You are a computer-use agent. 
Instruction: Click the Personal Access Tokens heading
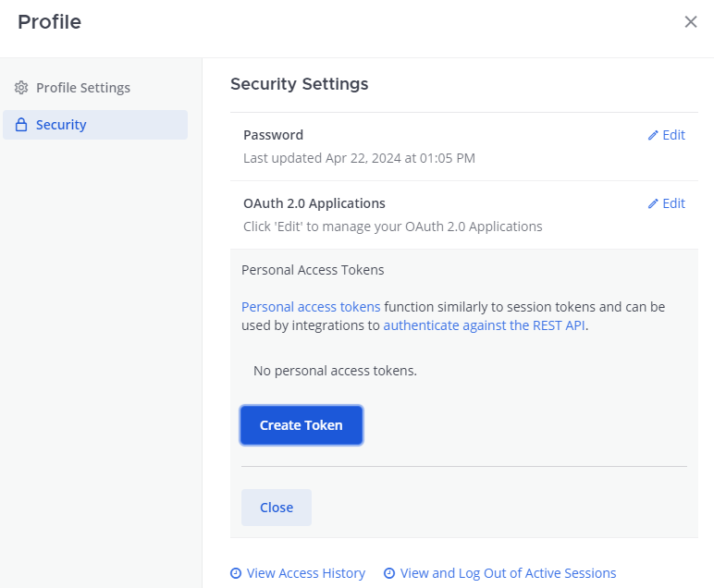(313, 270)
